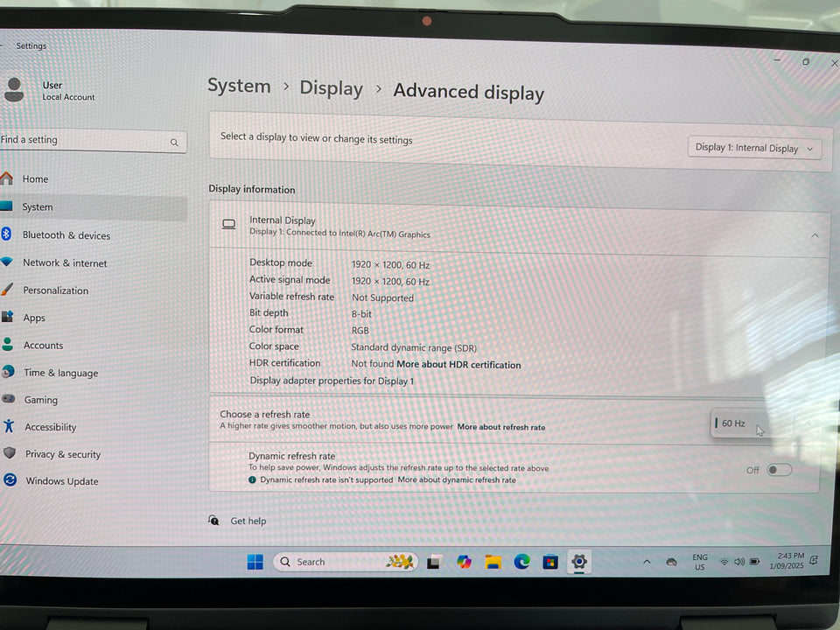
Task: Select Home in the Settings sidebar
Action: tap(36, 178)
